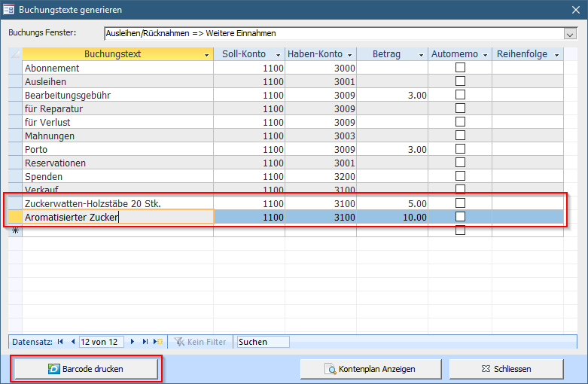Open Kontenplan Anzeigen

pyautogui.click(x=370, y=369)
